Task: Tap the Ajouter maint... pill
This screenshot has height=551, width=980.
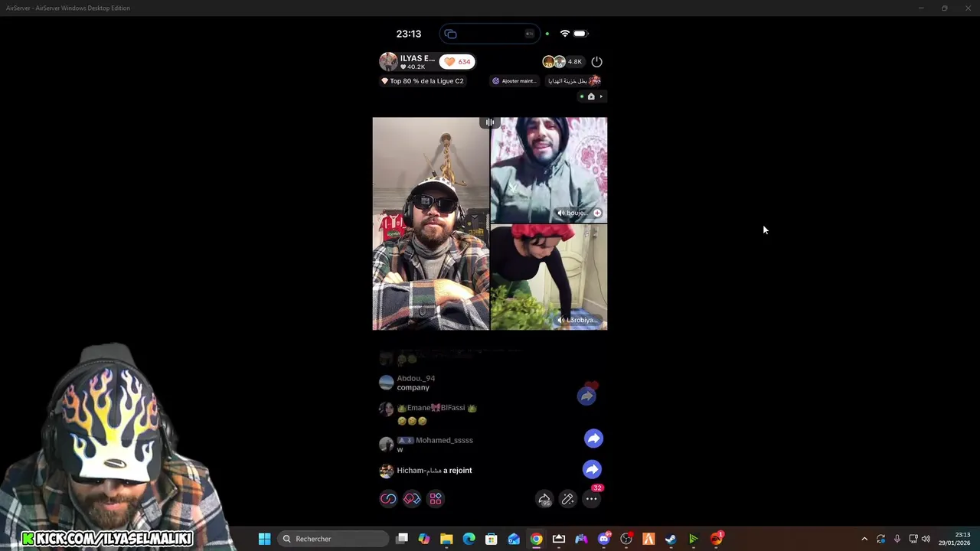Action: point(514,80)
